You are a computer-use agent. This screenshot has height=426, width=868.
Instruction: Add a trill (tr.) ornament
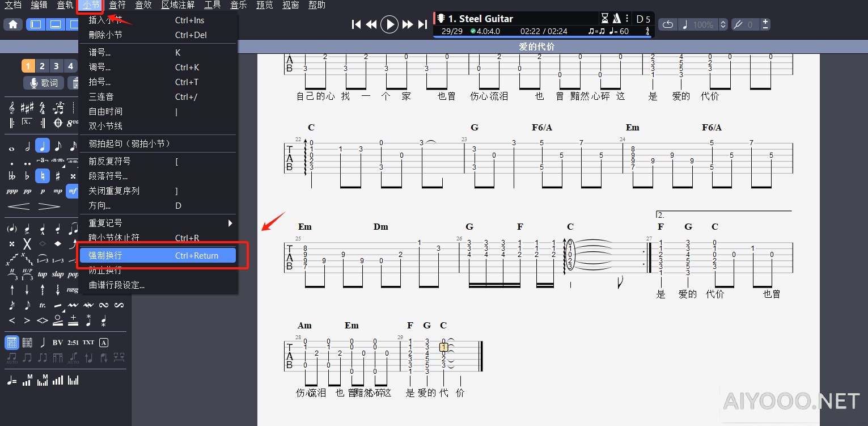[x=43, y=305]
